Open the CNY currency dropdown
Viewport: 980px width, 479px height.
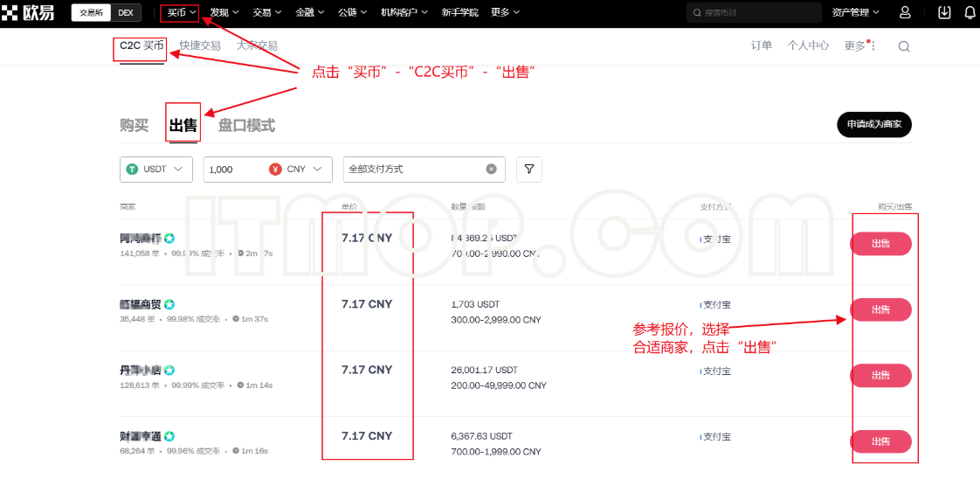(x=299, y=170)
